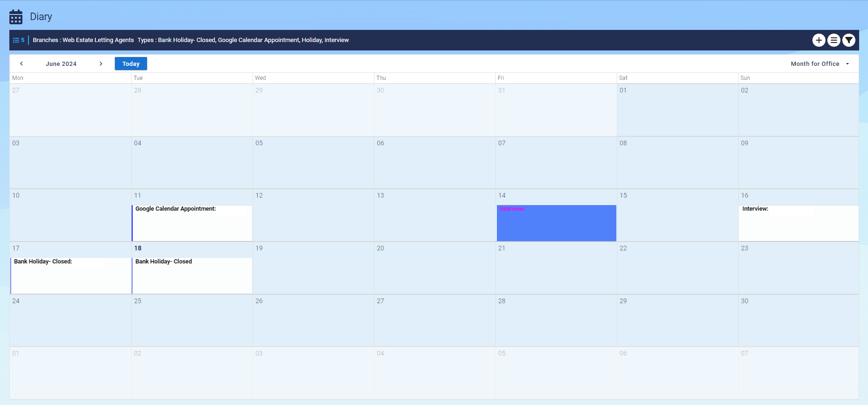The image size is (868, 405).
Task: Select day 18 date number
Action: click(x=138, y=248)
